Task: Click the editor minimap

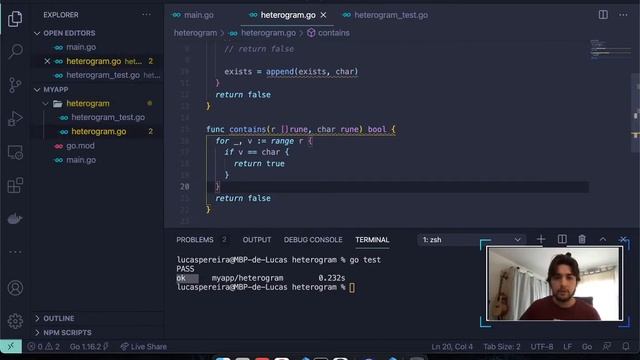Action: (610, 49)
